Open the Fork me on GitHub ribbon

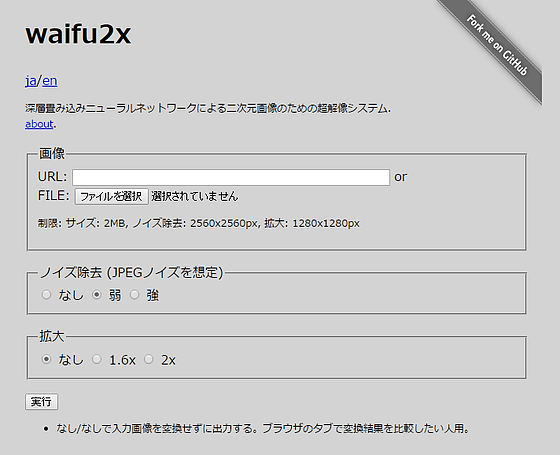(x=497, y=45)
